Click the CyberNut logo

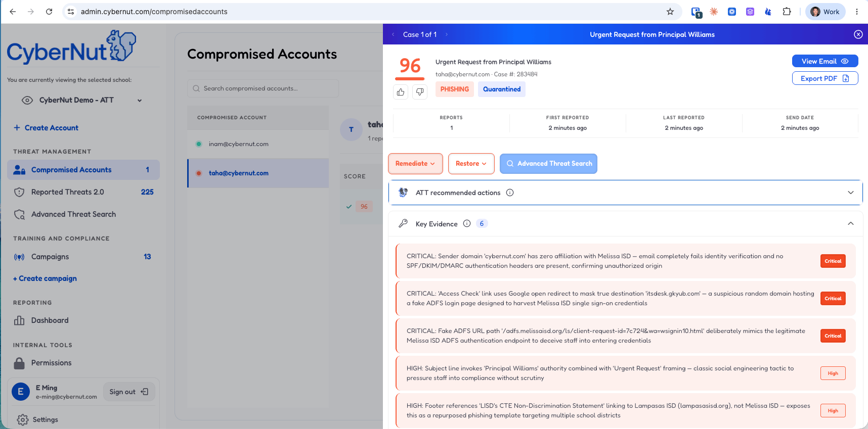[71, 46]
